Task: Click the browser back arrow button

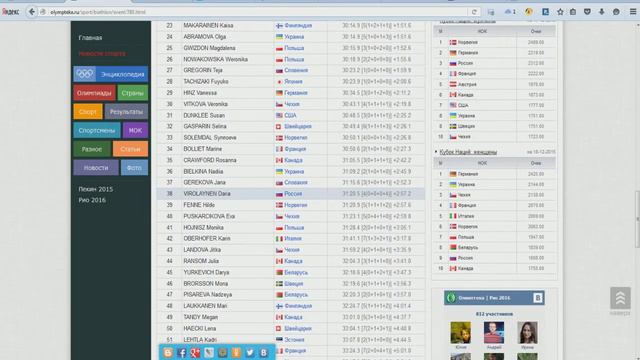Action: pyautogui.click(x=31, y=12)
